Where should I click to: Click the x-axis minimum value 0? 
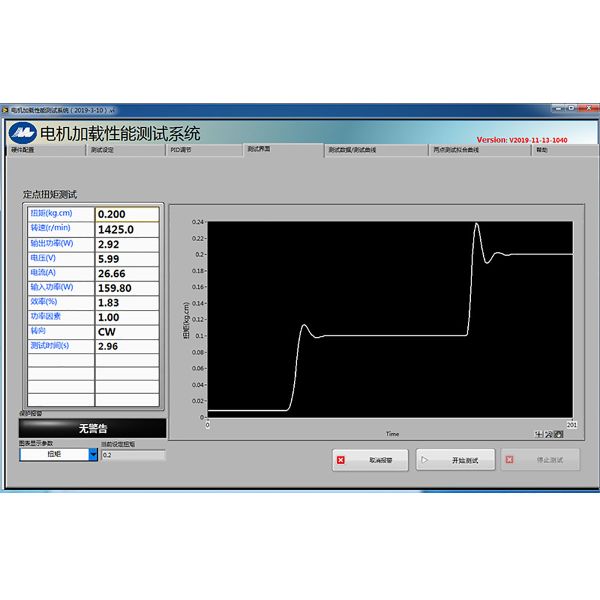(207, 425)
